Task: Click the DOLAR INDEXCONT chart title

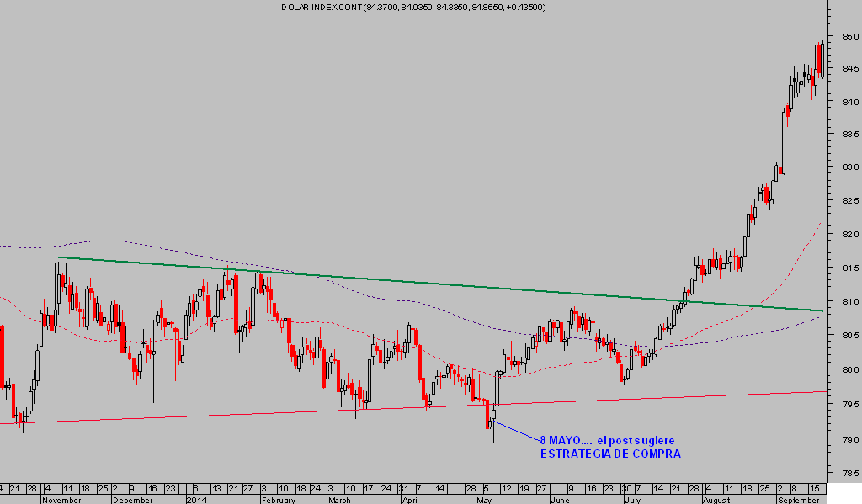Action: [412, 8]
